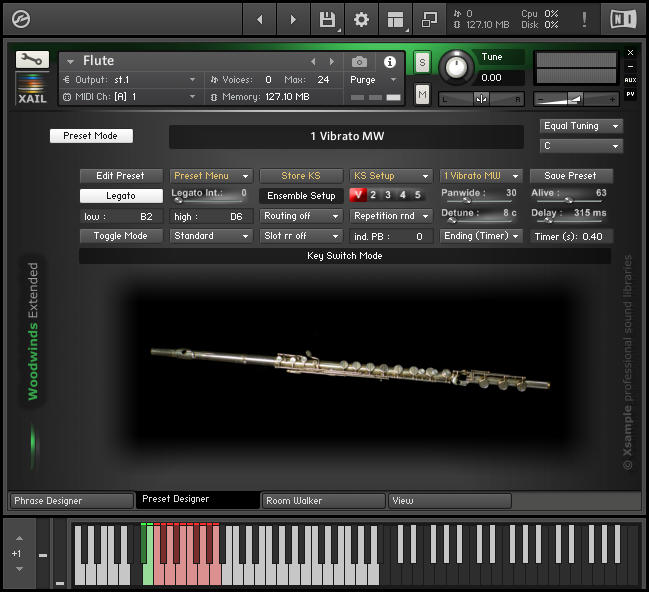Select ensemble voice 2
Viewport: 649px width, 592px height.
(x=373, y=195)
